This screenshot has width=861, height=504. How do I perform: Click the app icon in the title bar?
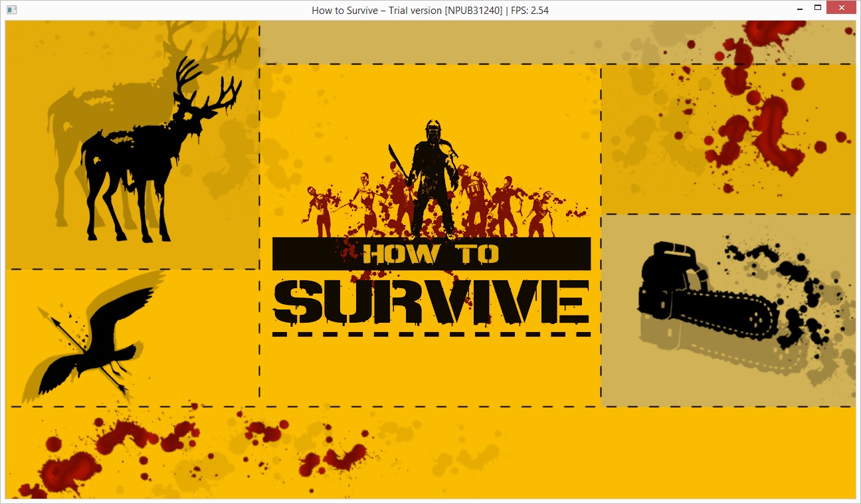pos(11,10)
